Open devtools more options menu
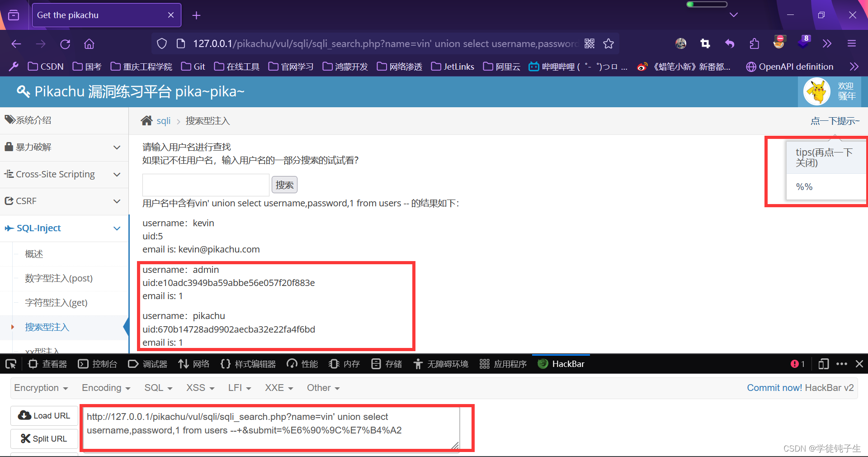 pyautogui.click(x=842, y=364)
